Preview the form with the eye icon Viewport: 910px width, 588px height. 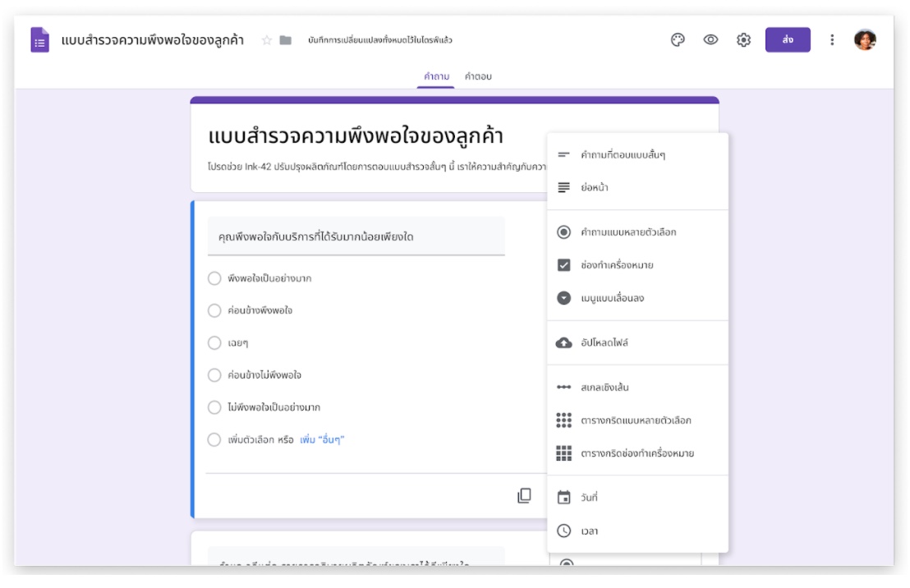710,39
